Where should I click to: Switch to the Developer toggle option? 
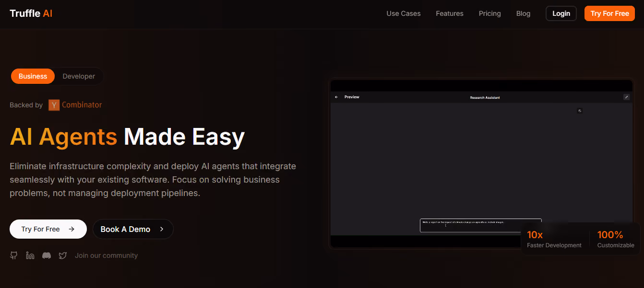pyautogui.click(x=79, y=76)
